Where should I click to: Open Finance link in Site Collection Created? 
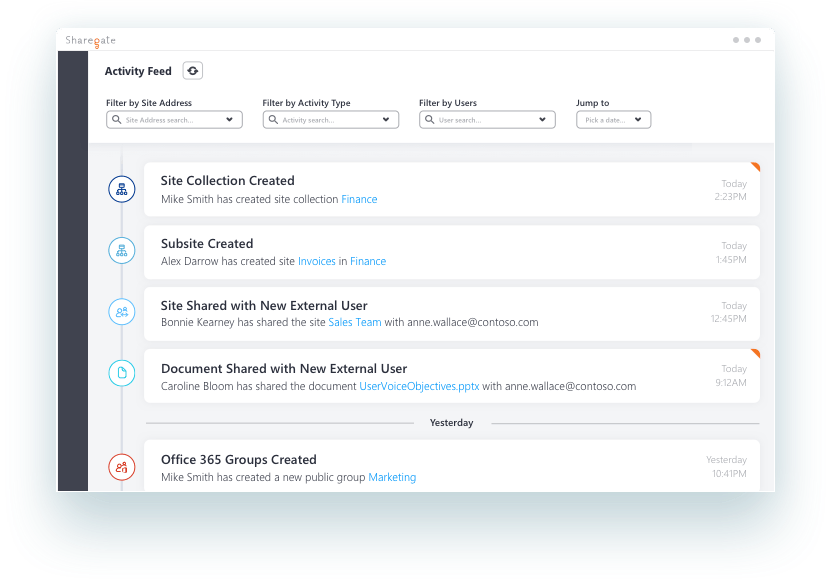(359, 199)
